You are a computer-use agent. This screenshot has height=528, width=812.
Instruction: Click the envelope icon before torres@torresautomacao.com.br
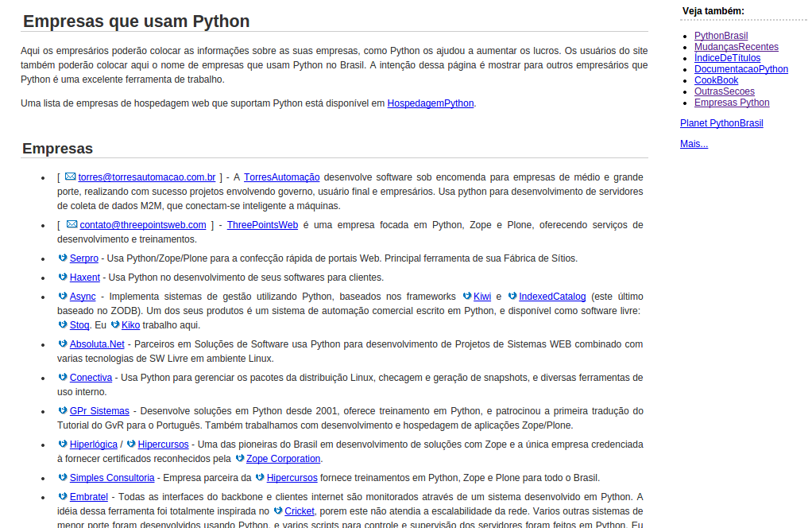point(71,177)
